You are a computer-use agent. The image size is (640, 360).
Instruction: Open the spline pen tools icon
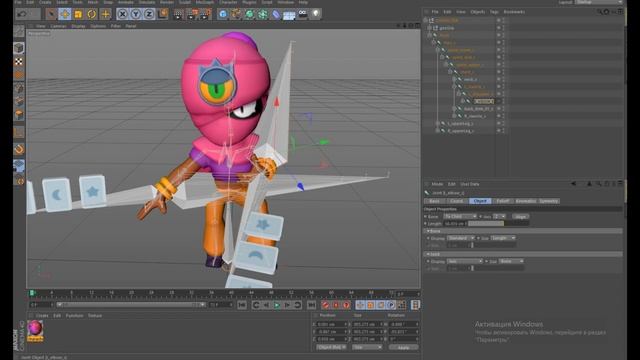tap(236, 15)
